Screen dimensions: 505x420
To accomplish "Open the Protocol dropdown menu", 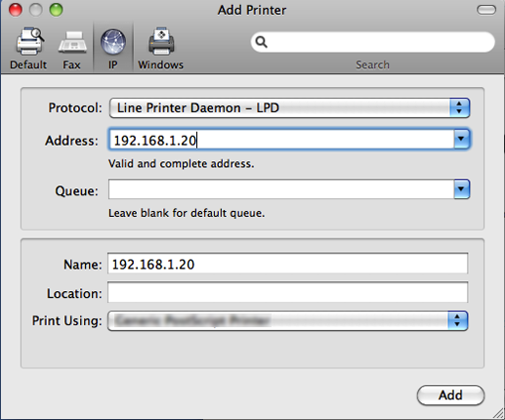I will 289,107.
